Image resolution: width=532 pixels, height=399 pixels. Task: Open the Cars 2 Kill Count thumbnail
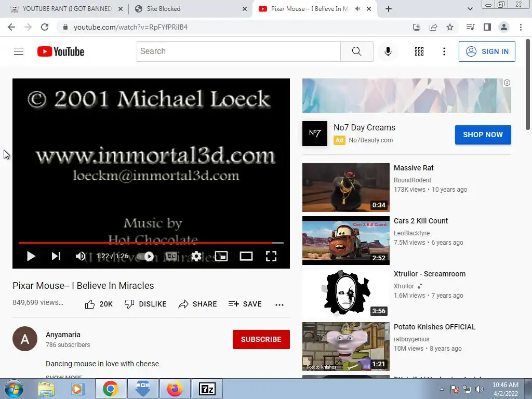click(x=345, y=240)
